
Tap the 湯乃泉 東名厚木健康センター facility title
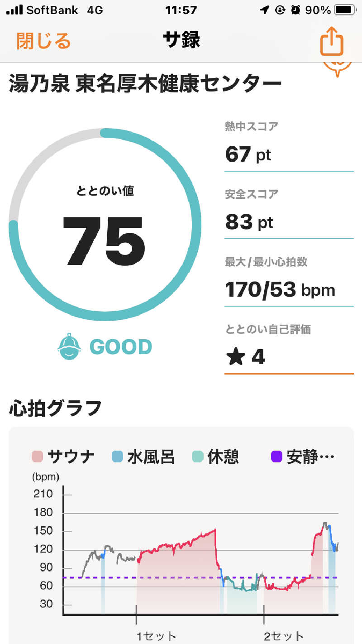[x=145, y=84]
